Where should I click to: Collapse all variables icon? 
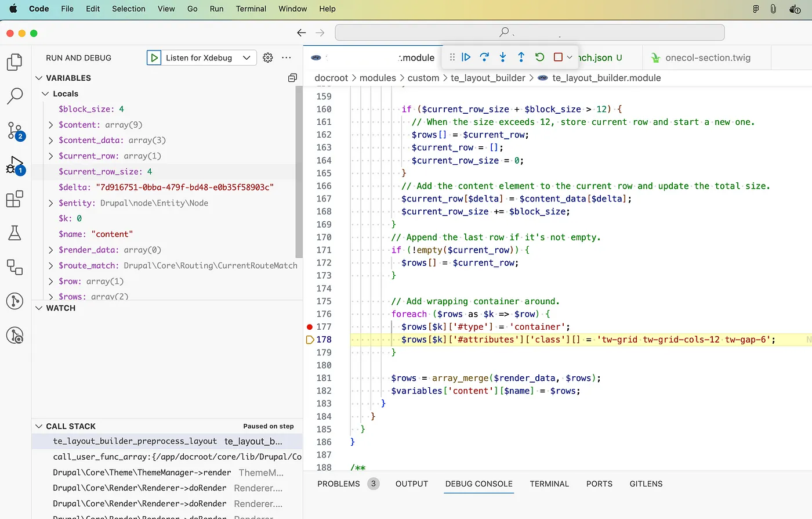pos(292,78)
